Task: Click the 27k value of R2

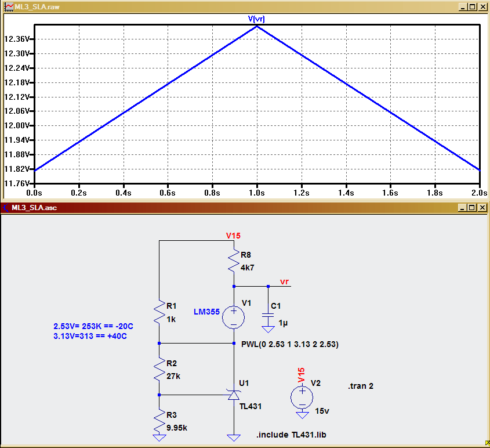Action: (173, 376)
